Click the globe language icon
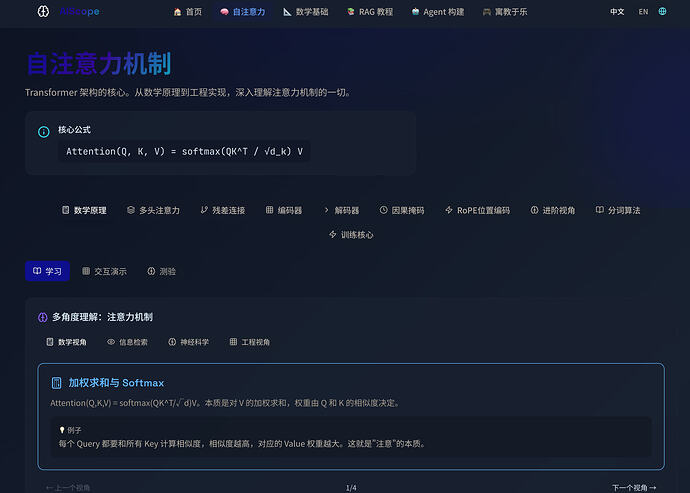 click(662, 11)
